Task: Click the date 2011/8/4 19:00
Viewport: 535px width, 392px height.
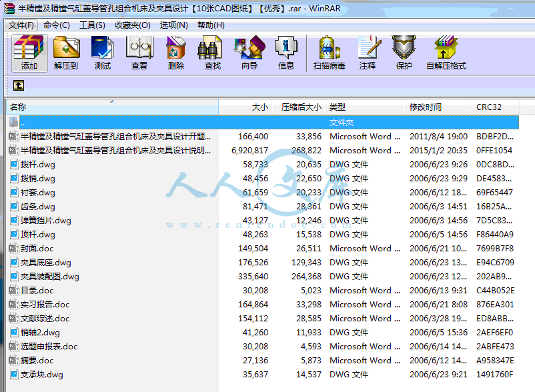Action: click(x=438, y=137)
